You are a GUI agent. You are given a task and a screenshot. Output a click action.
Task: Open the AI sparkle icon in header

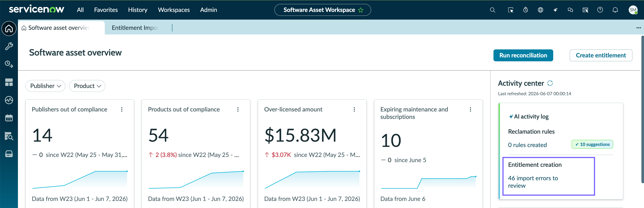click(x=555, y=10)
